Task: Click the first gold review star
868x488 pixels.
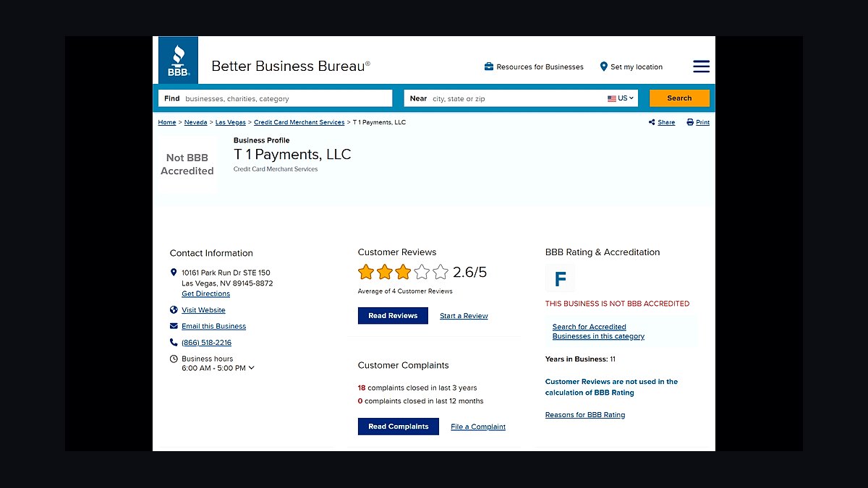Action: pos(366,272)
